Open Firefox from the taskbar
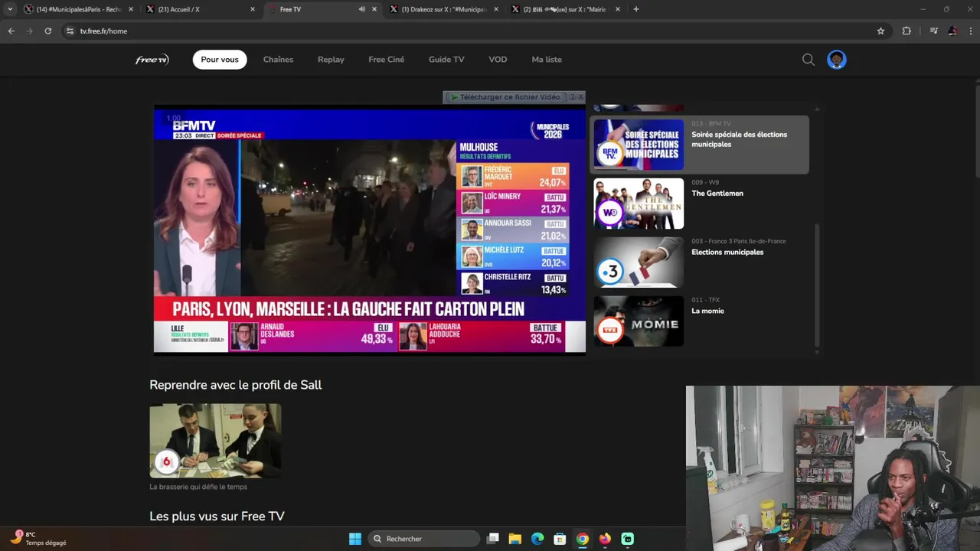Image resolution: width=980 pixels, height=551 pixels. point(605,539)
